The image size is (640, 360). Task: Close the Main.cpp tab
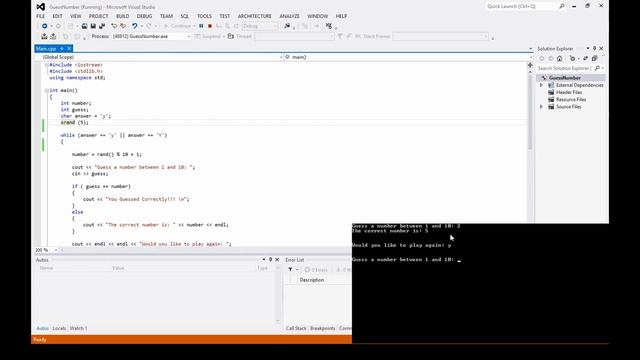[x=69, y=49]
